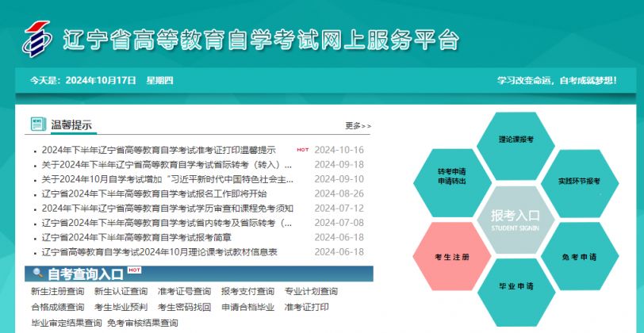Click the date 2024-07-12 in notices

(x=339, y=209)
